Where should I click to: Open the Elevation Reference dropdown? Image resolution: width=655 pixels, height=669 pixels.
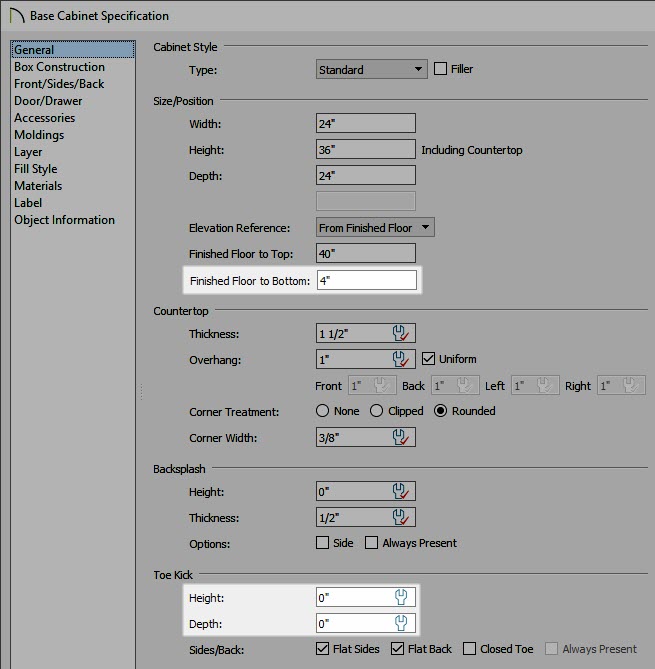coord(375,227)
